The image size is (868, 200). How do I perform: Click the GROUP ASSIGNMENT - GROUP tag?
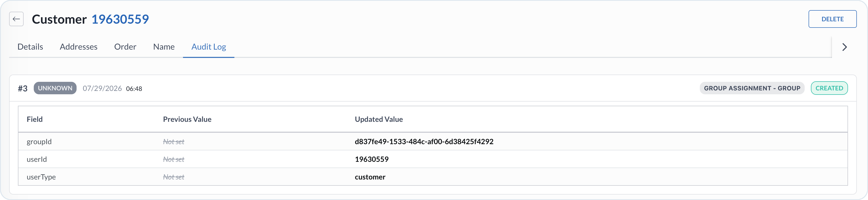click(x=752, y=88)
